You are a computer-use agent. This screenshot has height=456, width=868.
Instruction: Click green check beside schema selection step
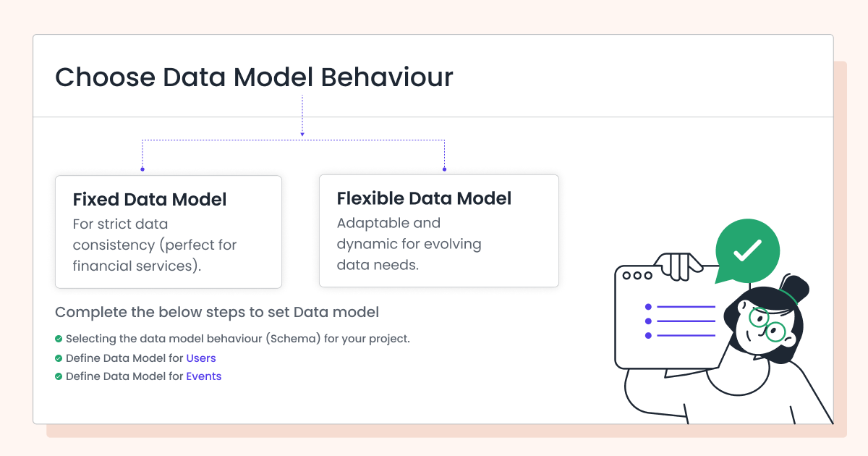pos(59,339)
